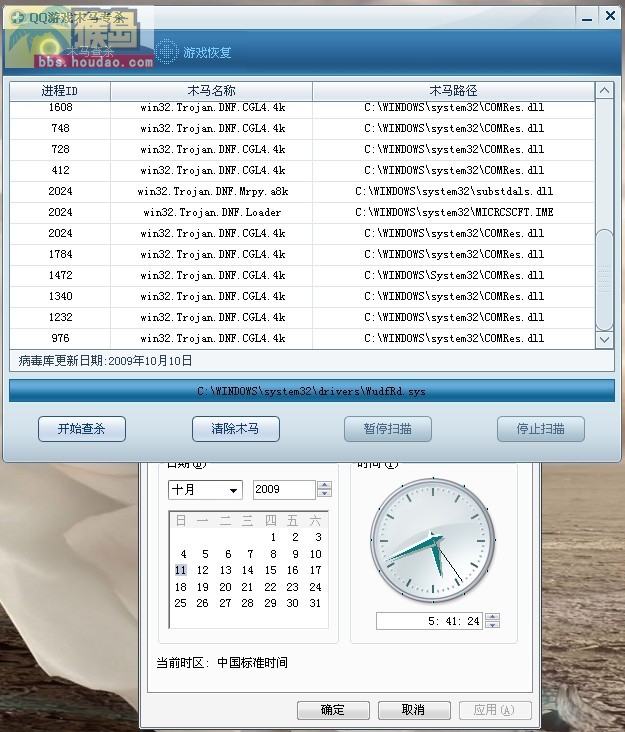The height and width of the screenshot is (732, 625).
Task: Select day 10 in the calendar
Action: click(x=316, y=554)
